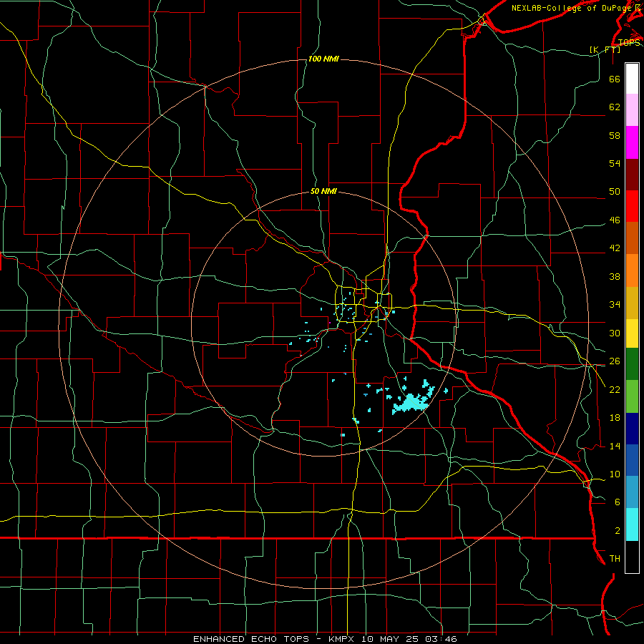The height and width of the screenshot is (644, 644).
Task: Select the legend value "58"
Action: tap(615, 135)
